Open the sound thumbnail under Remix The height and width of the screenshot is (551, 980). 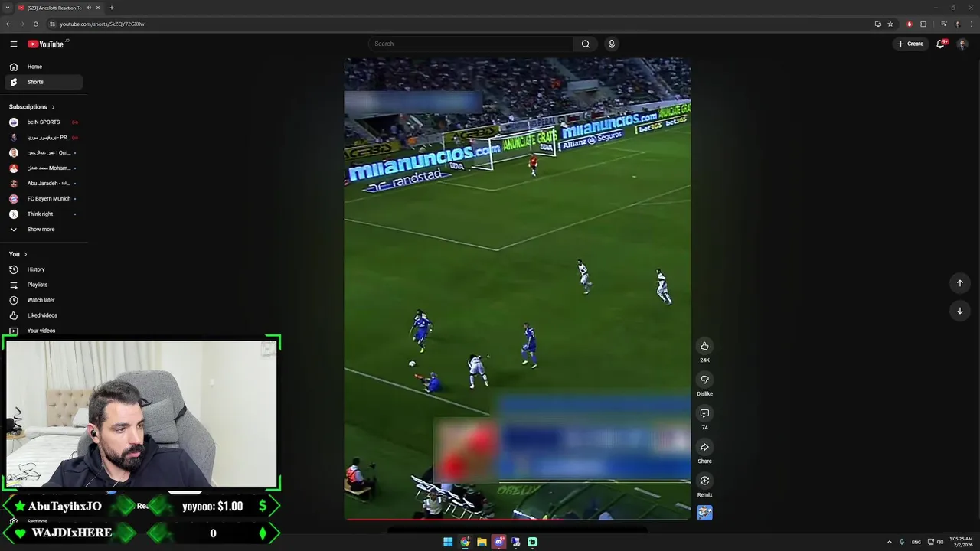tap(704, 513)
